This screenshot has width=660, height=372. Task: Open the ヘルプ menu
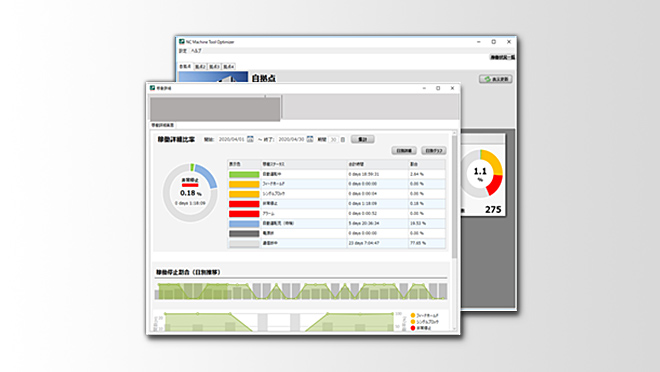tap(196, 51)
